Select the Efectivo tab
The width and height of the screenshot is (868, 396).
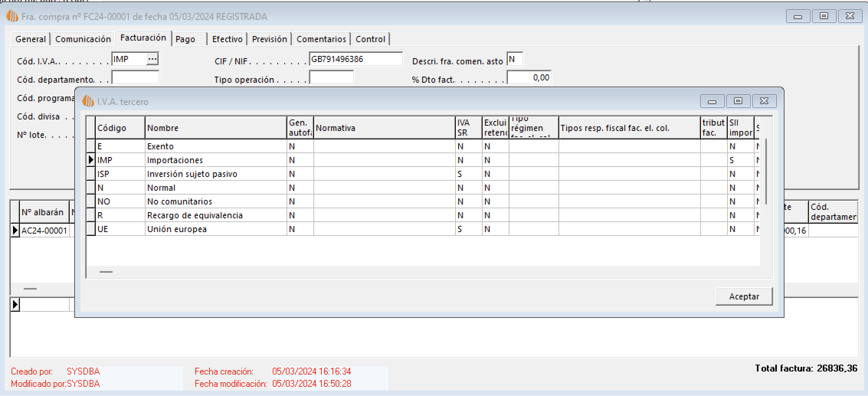coord(227,39)
